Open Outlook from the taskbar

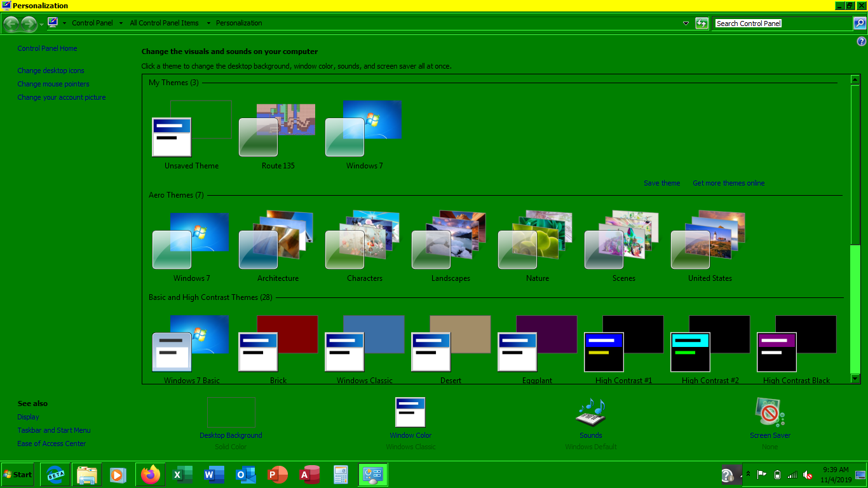[x=246, y=475]
